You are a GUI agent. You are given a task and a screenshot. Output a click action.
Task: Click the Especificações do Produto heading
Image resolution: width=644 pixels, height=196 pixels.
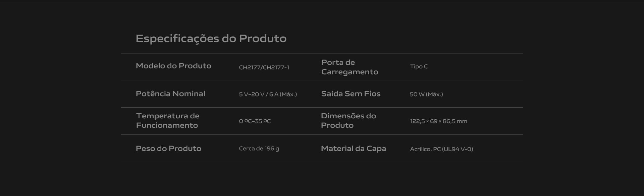[x=211, y=39]
